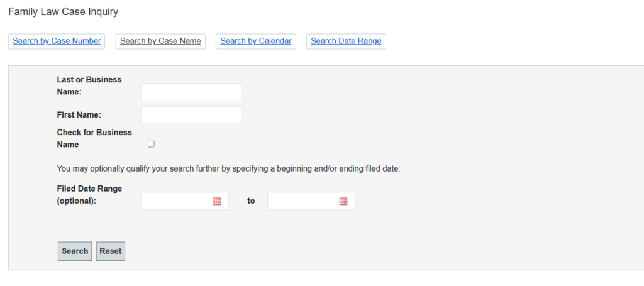Click the Family Law Case Inquiry heading
This screenshot has height=286, width=644.
pyautogui.click(x=63, y=12)
